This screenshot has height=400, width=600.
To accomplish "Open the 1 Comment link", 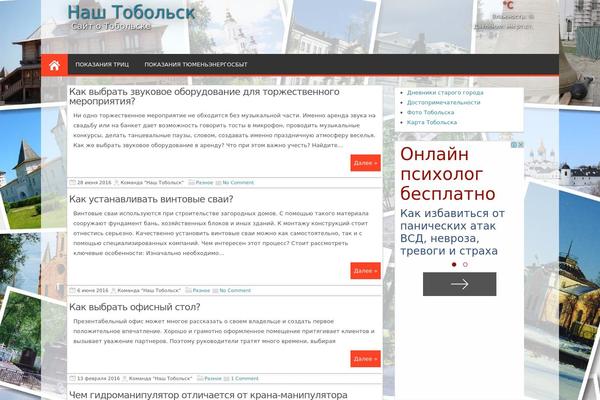I will pos(245,379).
